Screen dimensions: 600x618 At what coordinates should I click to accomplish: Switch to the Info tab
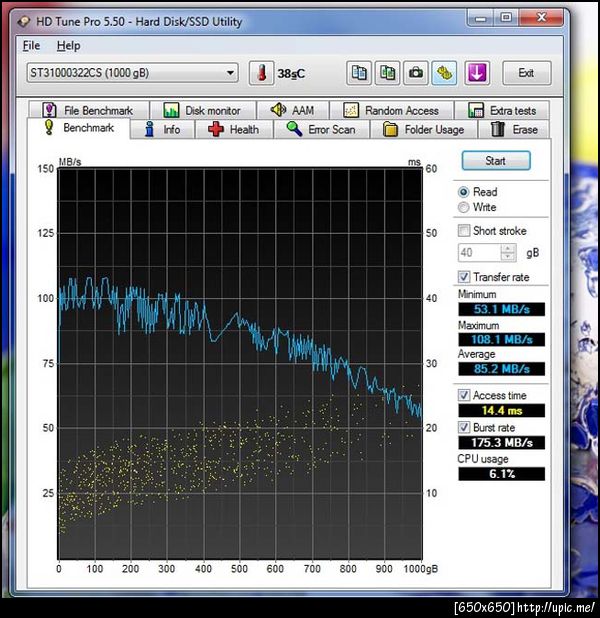click(162, 129)
